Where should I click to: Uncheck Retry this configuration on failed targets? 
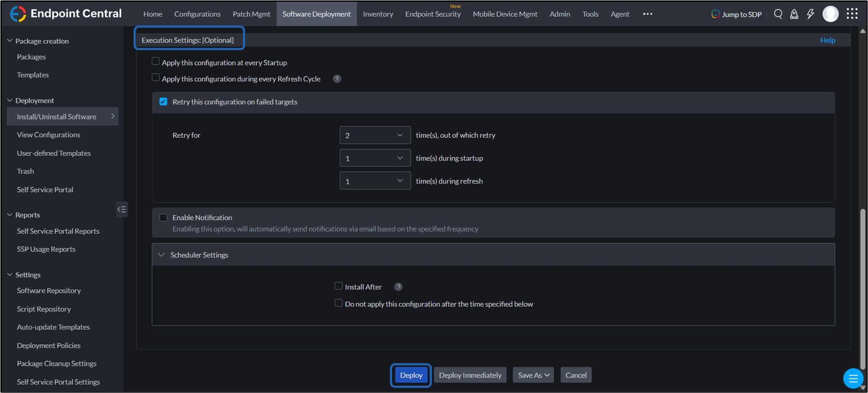[163, 102]
